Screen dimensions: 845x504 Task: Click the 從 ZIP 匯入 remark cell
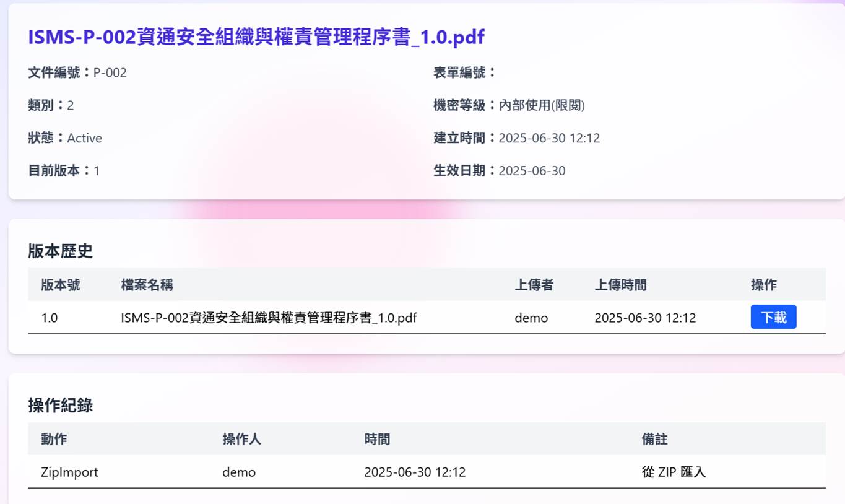pos(674,472)
